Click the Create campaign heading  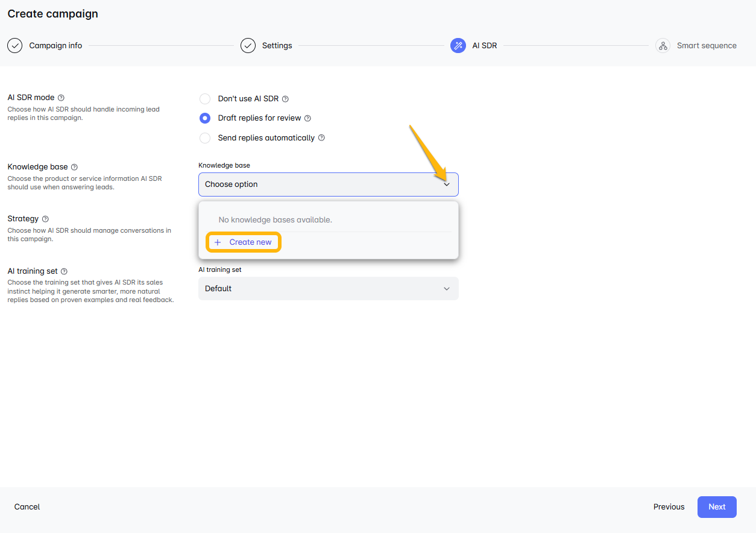tap(53, 13)
